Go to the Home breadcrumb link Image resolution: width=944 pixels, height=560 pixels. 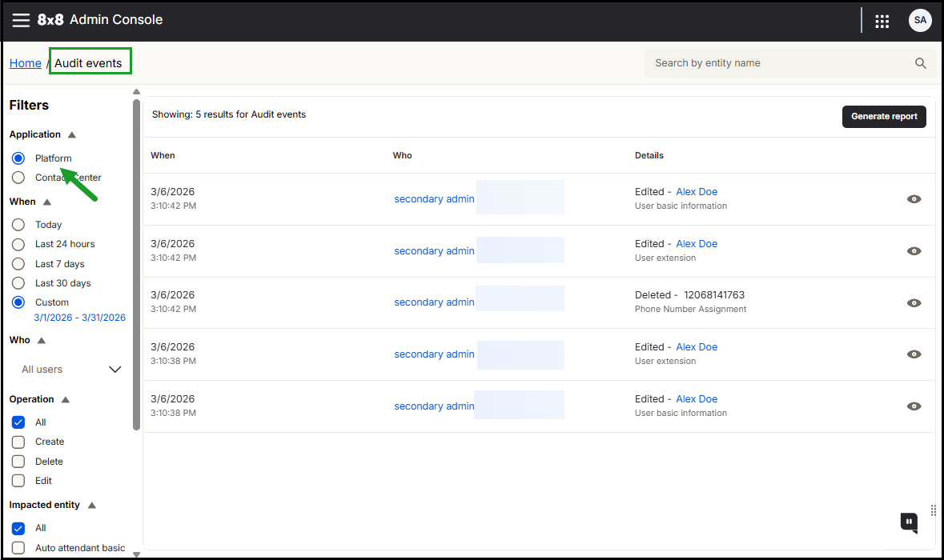click(x=26, y=63)
